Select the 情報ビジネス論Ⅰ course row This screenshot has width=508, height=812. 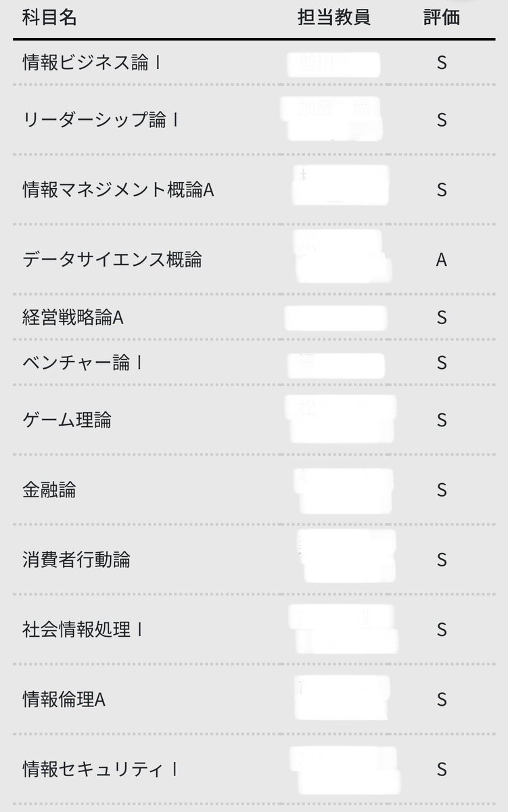click(x=254, y=63)
